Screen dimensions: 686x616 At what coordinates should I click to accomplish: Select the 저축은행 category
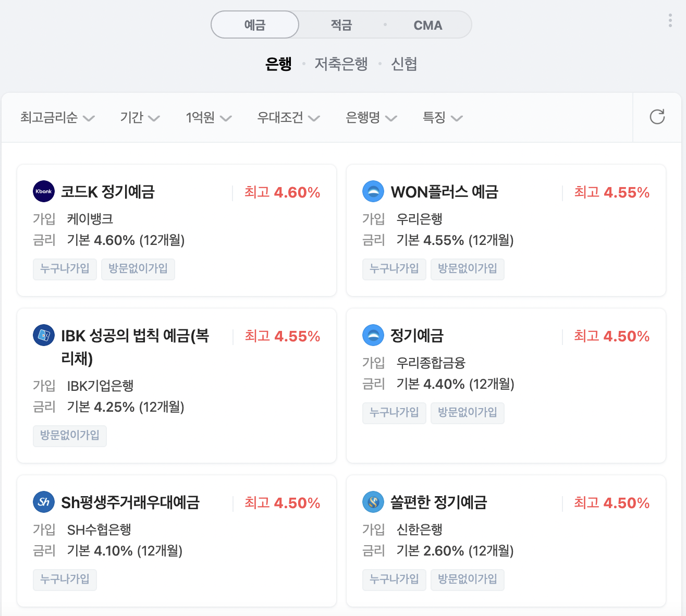pos(341,64)
